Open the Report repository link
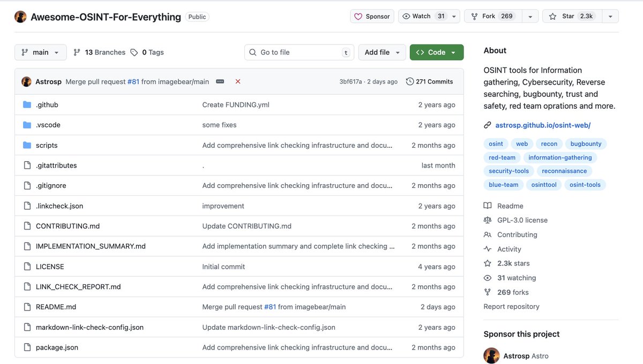The height and width of the screenshot is (364, 643). 511,307
